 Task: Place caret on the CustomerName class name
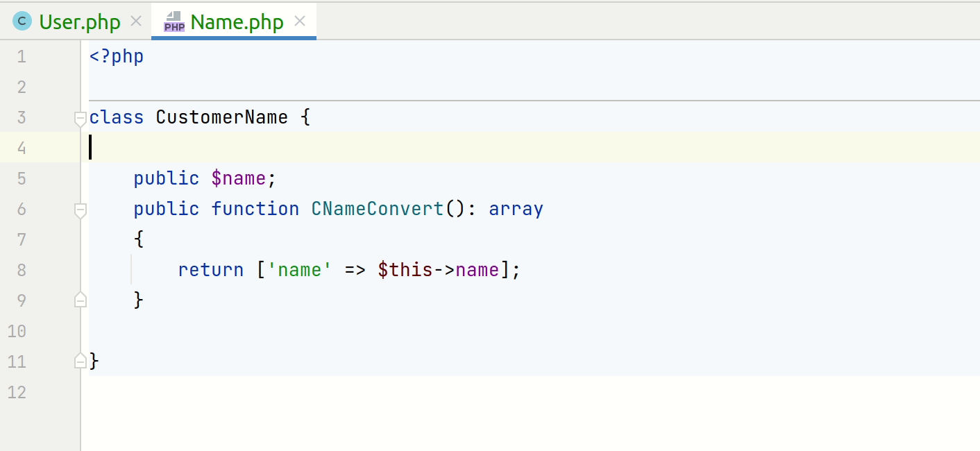click(x=221, y=117)
